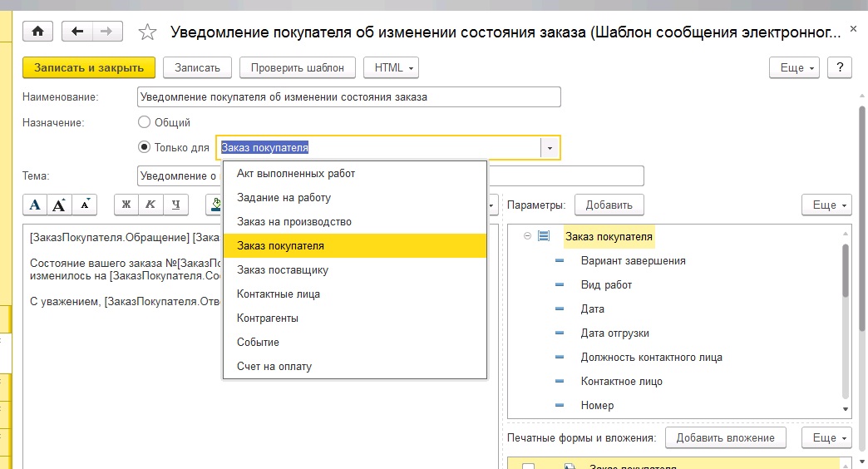The width and height of the screenshot is (868, 469).
Task: Choose Заказ на производство from list
Action: (x=355, y=221)
